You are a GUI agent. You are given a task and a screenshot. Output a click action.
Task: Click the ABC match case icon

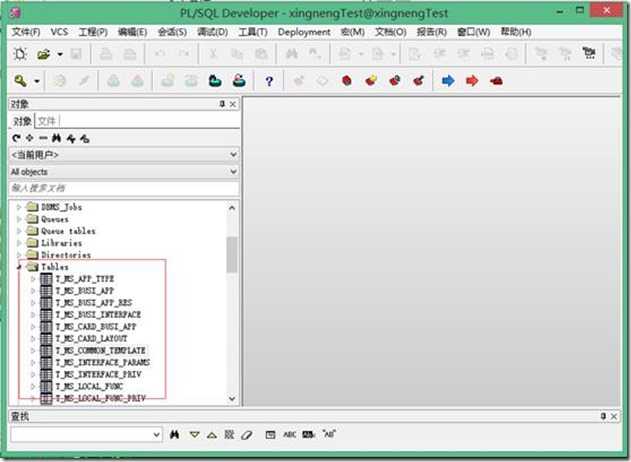click(289, 435)
